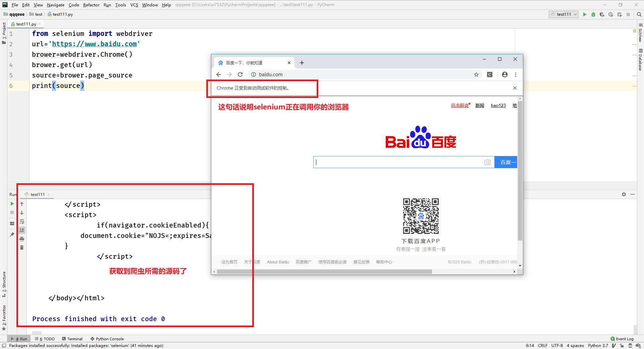Click the down-arrow in Run console toolbar
Image resolution: width=644 pixels, height=349 pixels.
coord(22,212)
